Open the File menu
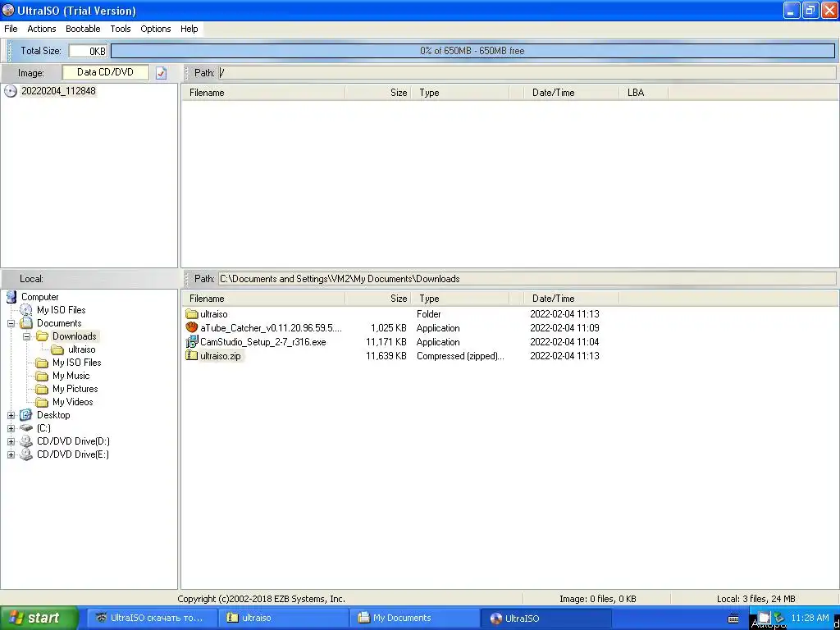Viewport: 840px width, 630px height. click(x=11, y=29)
